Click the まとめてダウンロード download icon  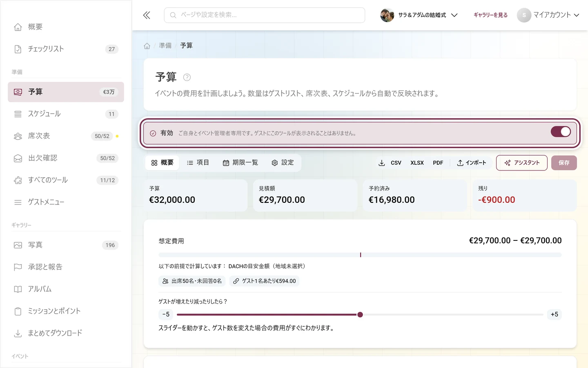[18, 334]
